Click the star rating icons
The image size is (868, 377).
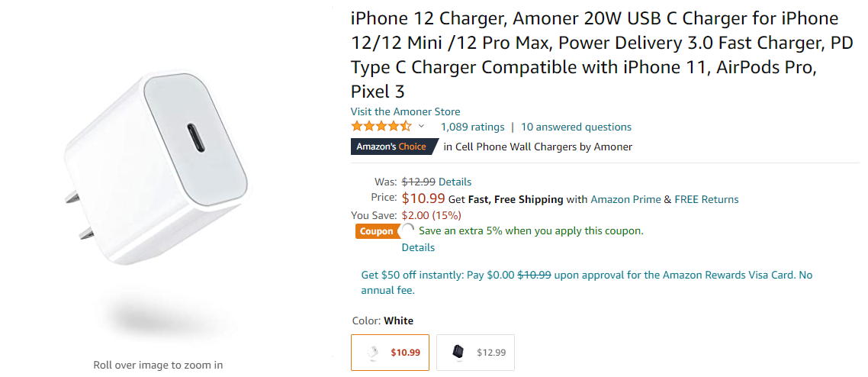381,127
